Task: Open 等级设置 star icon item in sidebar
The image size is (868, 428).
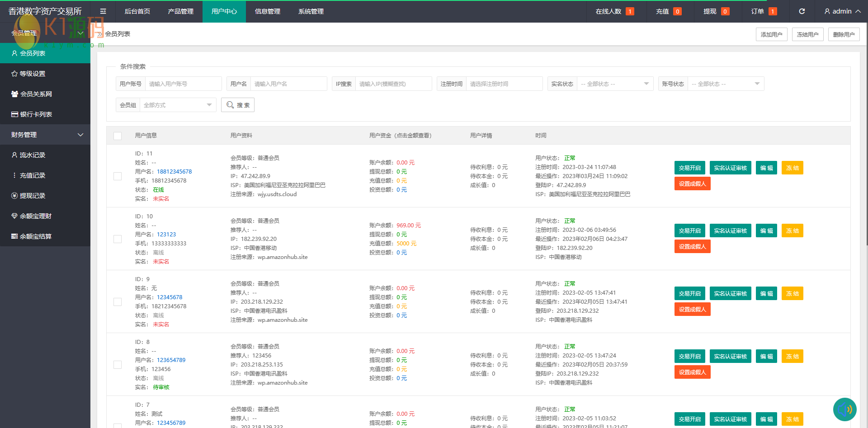Action: click(x=32, y=74)
